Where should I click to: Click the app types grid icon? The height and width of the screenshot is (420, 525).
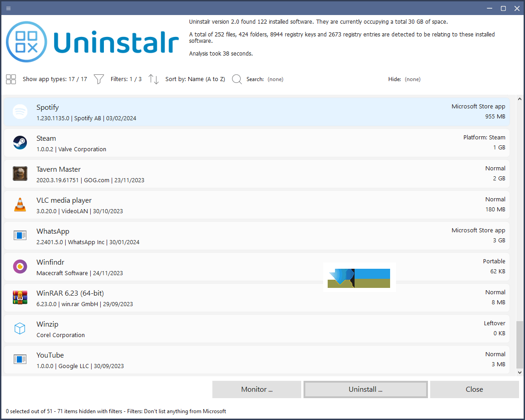click(11, 79)
